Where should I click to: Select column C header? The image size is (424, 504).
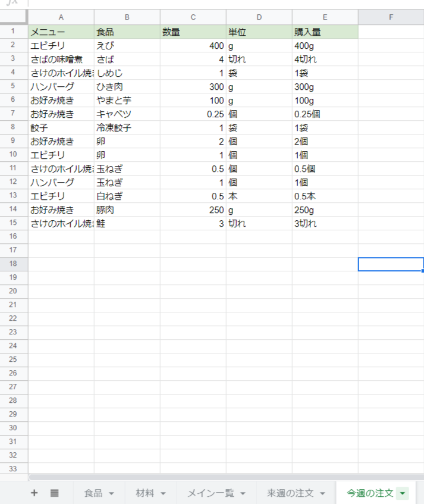point(193,17)
